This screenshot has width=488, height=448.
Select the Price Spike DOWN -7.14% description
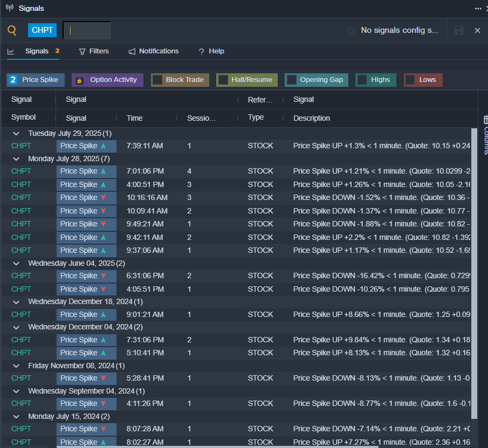coord(382,429)
